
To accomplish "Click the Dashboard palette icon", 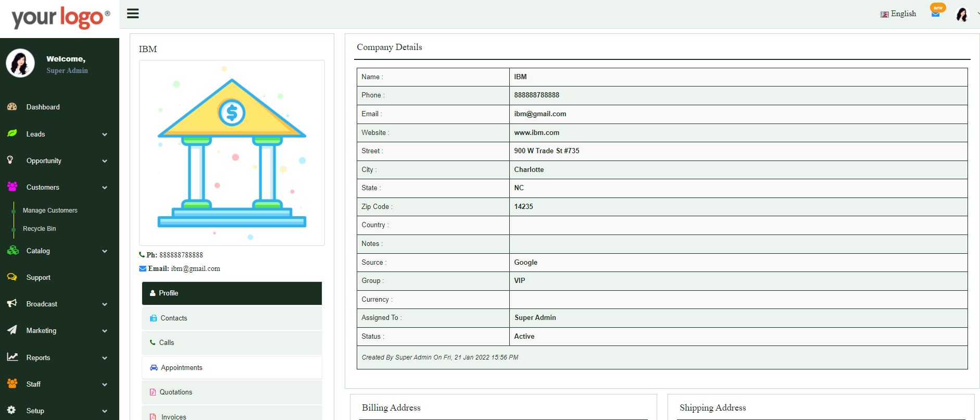I will pyautogui.click(x=12, y=107).
